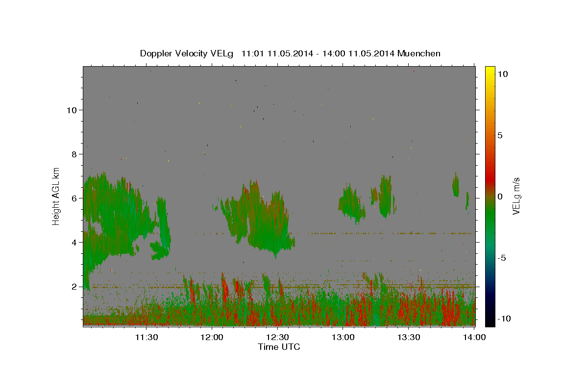Click the height label '2' on y-axis

pos(74,287)
